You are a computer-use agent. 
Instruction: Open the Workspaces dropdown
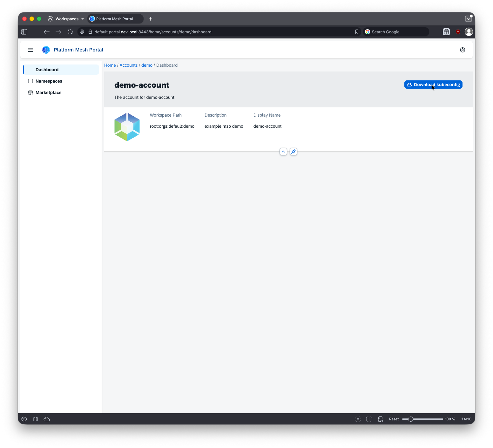click(x=65, y=19)
